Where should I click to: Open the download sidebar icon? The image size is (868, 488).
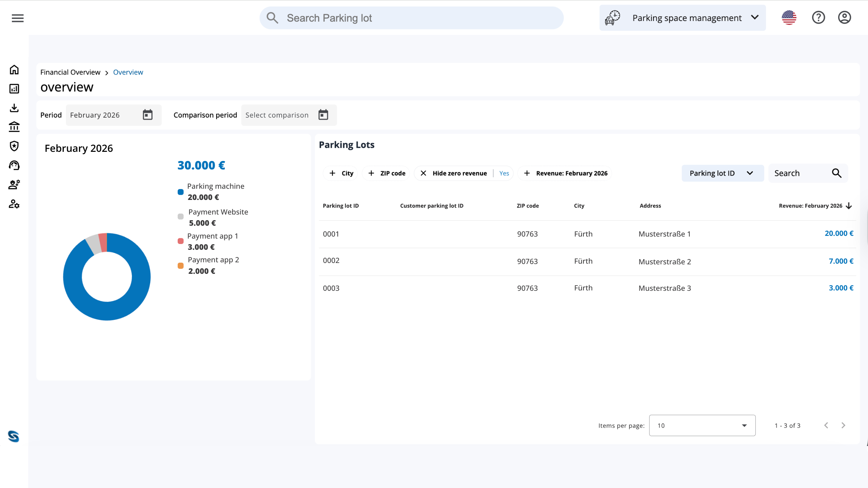[x=14, y=108]
